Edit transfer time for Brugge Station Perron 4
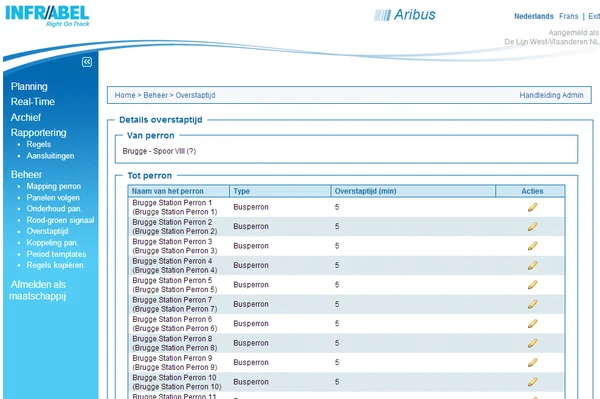This screenshot has height=399, width=600. click(532, 265)
